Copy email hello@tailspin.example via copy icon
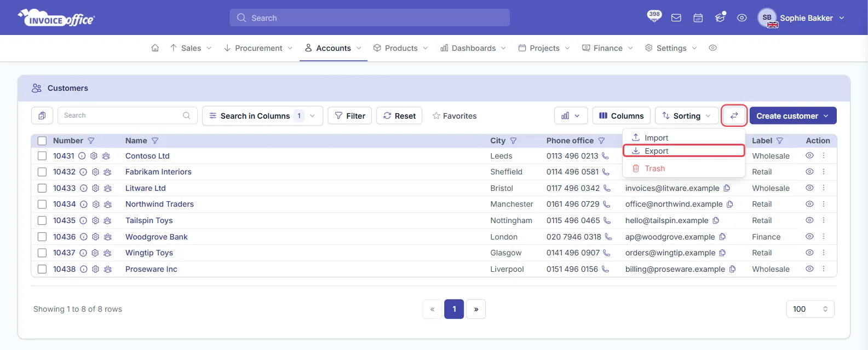The width and height of the screenshot is (868, 350). (x=716, y=220)
